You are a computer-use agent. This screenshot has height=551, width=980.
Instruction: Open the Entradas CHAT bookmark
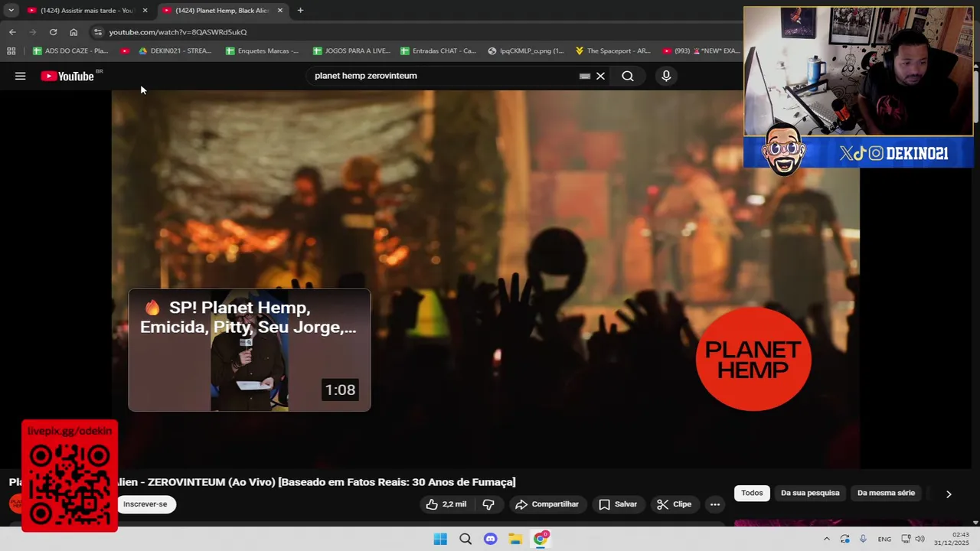pos(438,51)
